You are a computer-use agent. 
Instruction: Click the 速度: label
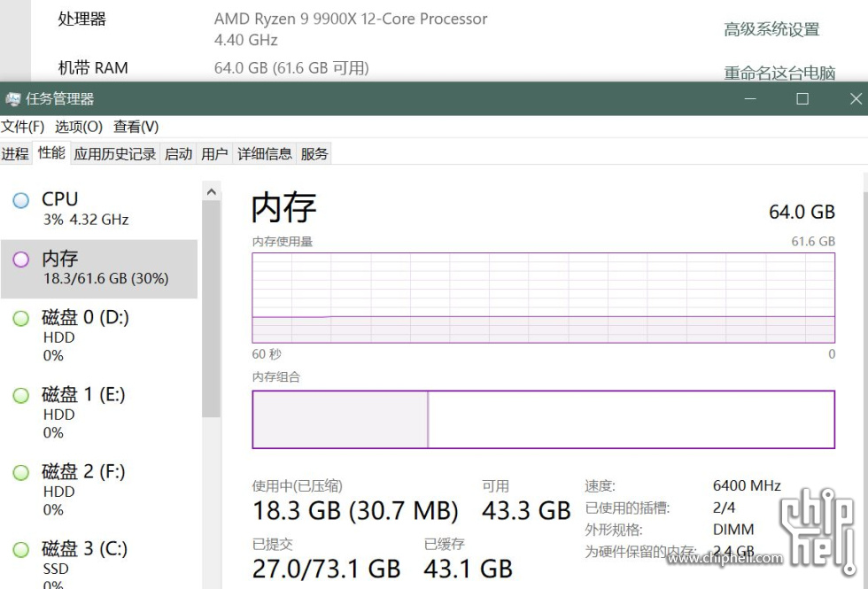[601, 486]
